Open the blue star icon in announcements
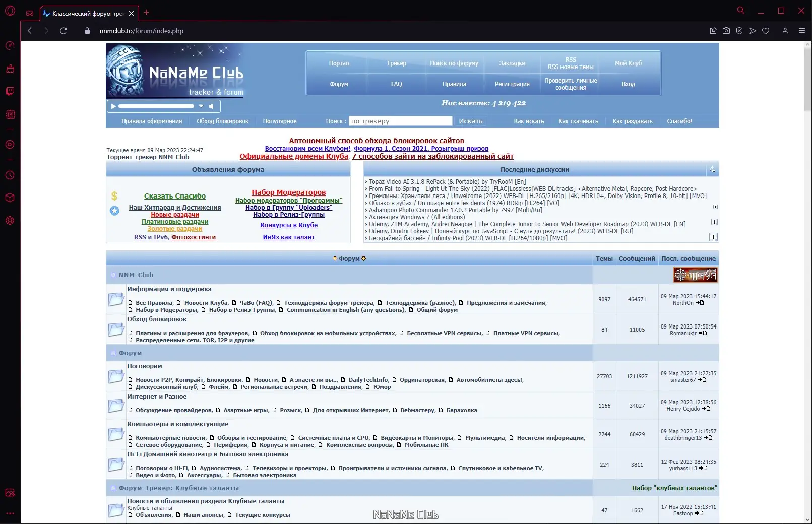This screenshot has height=524, width=812. 115,211
